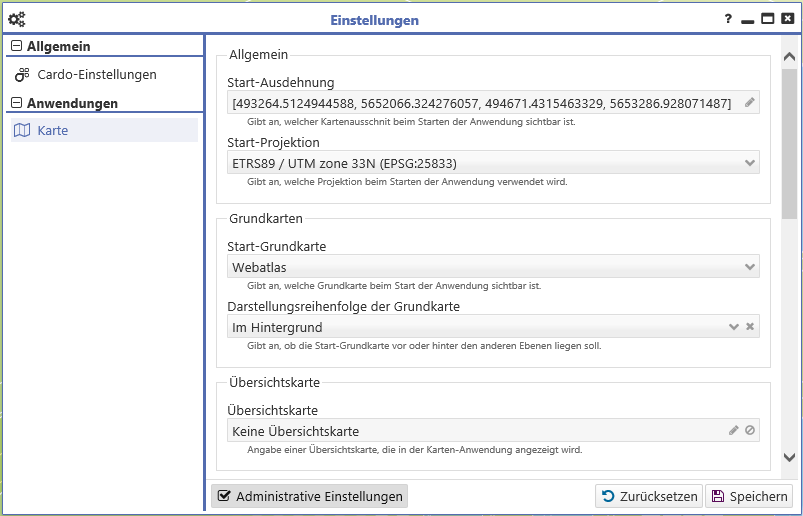Edit Übersichtskarte using the pencil icon
Screen dimensions: 803x516
pyautogui.click(x=734, y=431)
